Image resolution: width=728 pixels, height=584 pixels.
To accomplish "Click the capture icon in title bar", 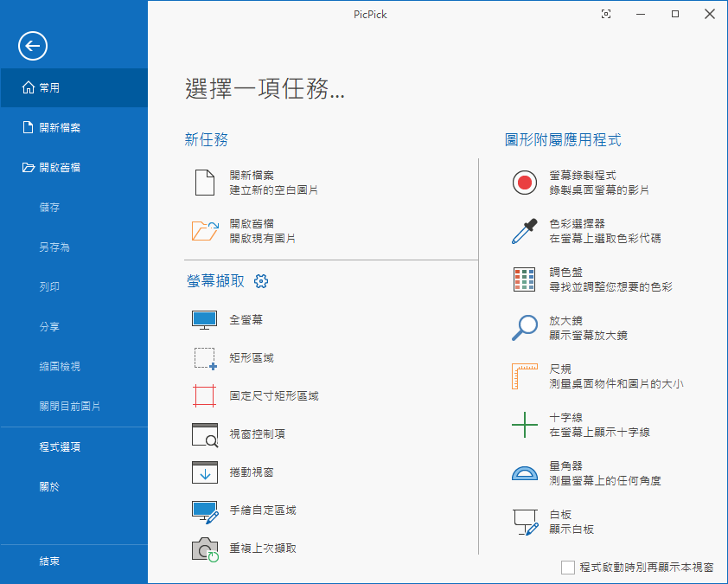I will (606, 14).
